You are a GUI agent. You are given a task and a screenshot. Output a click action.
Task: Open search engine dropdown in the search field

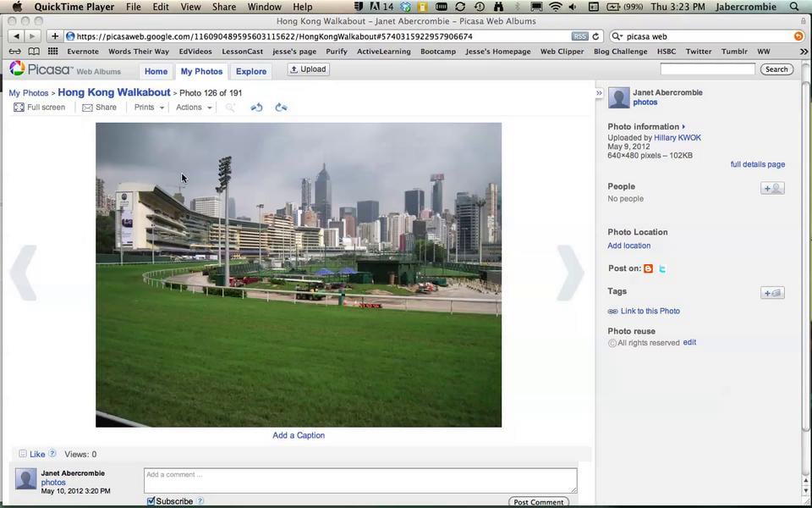click(x=617, y=36)
